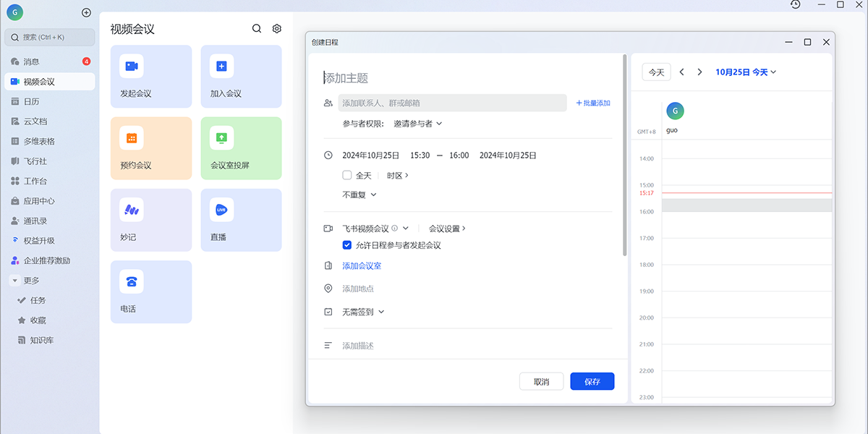Expand the 无需签到 check-in dropdown
The width and height of the screenshot is (868, 434).
[363, 312]
